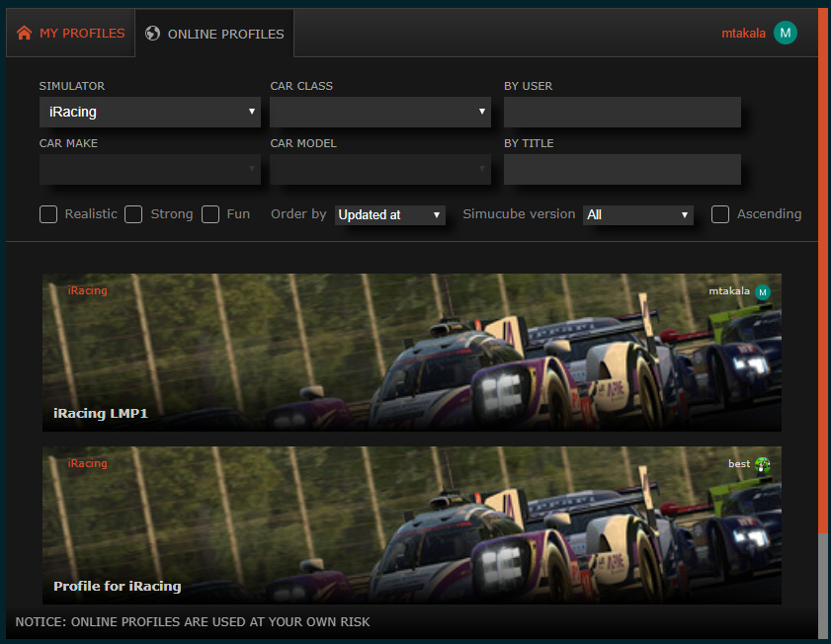Viewport: 831px width, 644px height.
Task: Click the green M user avatar
Action: pos(785,33)
